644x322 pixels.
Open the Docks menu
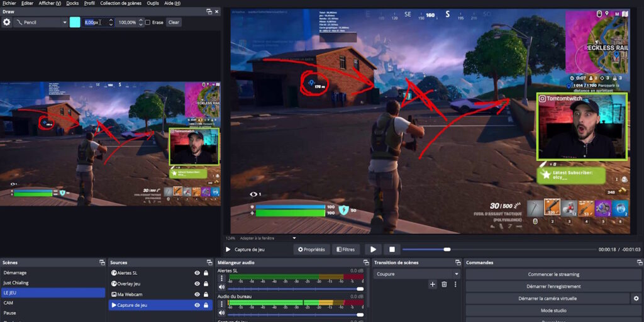[72, 3]
